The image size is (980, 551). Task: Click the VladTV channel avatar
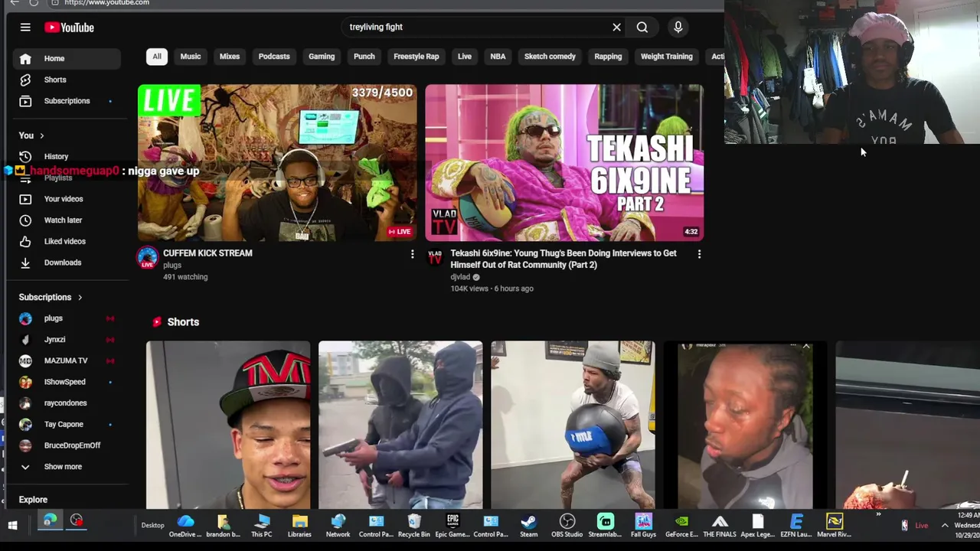435,258
